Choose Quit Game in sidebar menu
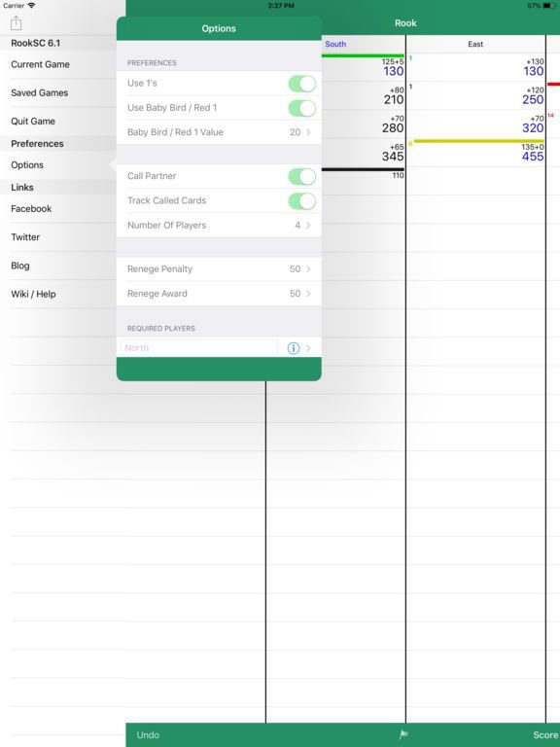This screenshot has height=747, width=560. [33, 121]
